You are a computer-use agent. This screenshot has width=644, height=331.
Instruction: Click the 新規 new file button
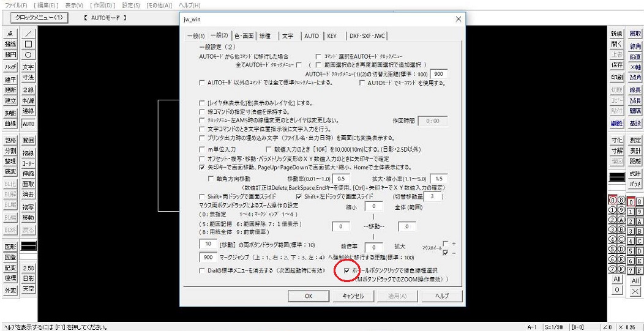click(x=616, y=34)
